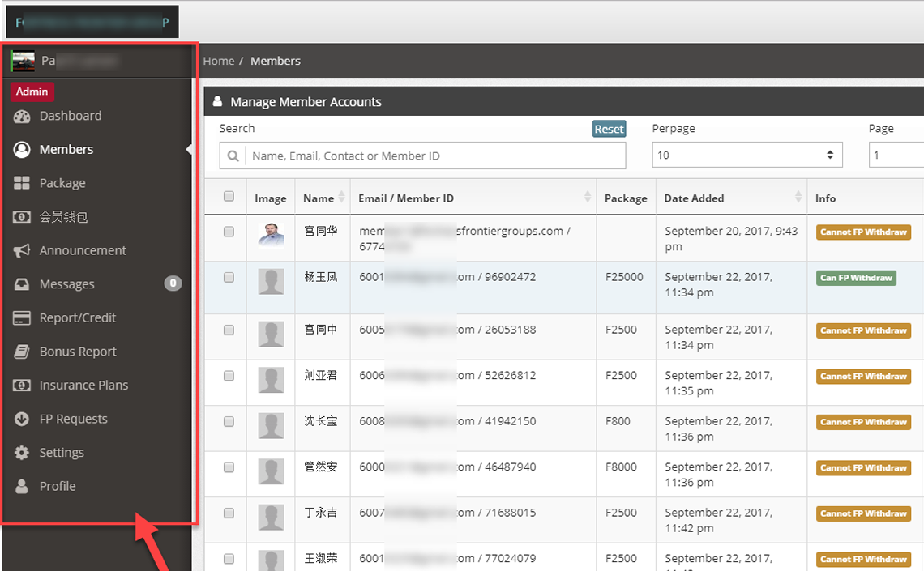Click the sidebar profile avatar thumbnail
The width and height of the screenshot is (924, 571).
point(23,61)
